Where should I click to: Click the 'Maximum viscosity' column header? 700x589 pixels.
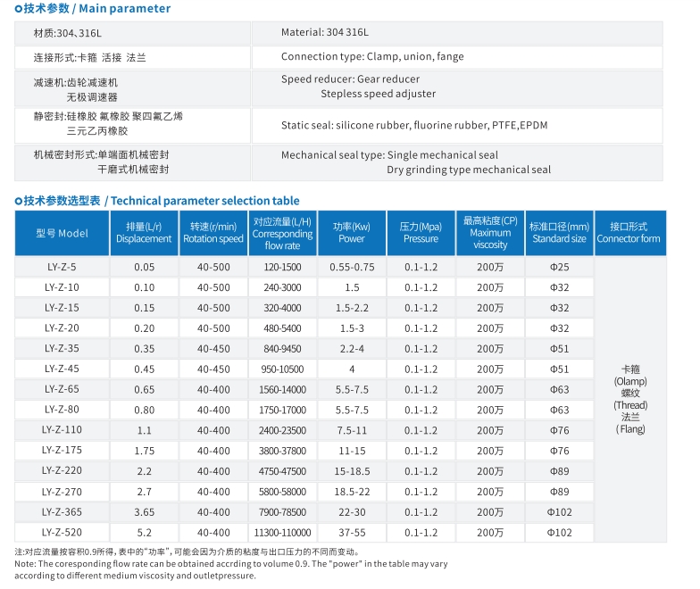tap(490, 234)
